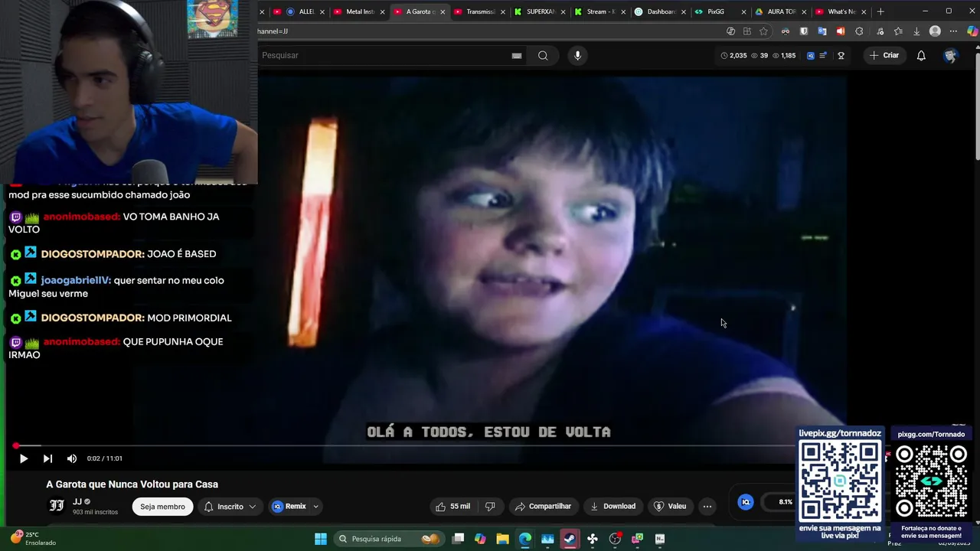Skip to the next video
The image size is (980, 551).
(x=47, y=458)
